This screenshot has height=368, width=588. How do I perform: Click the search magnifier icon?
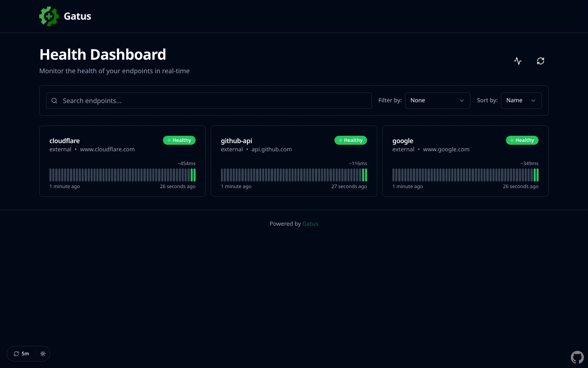55,101
